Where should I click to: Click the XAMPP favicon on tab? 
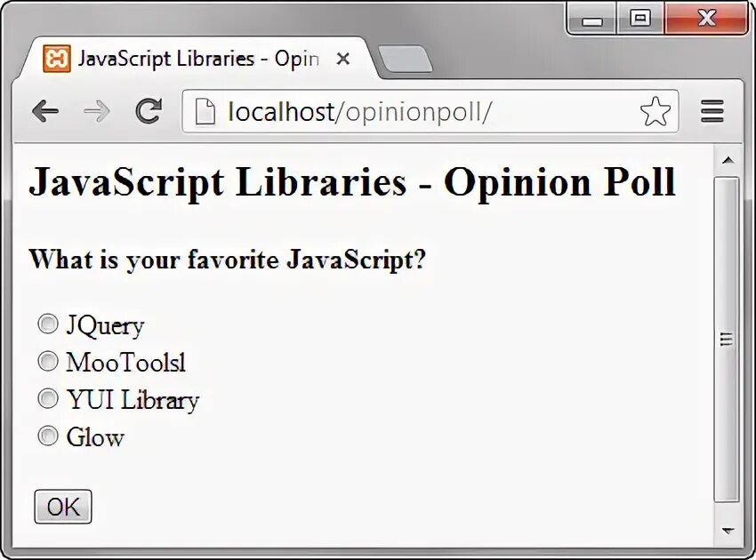(57, 59)
